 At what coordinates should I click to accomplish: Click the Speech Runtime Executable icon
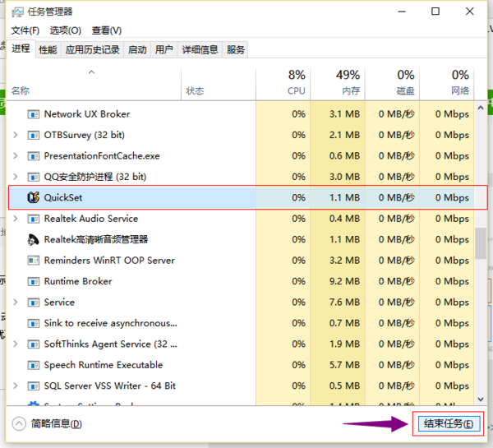(x=34, y=365)
